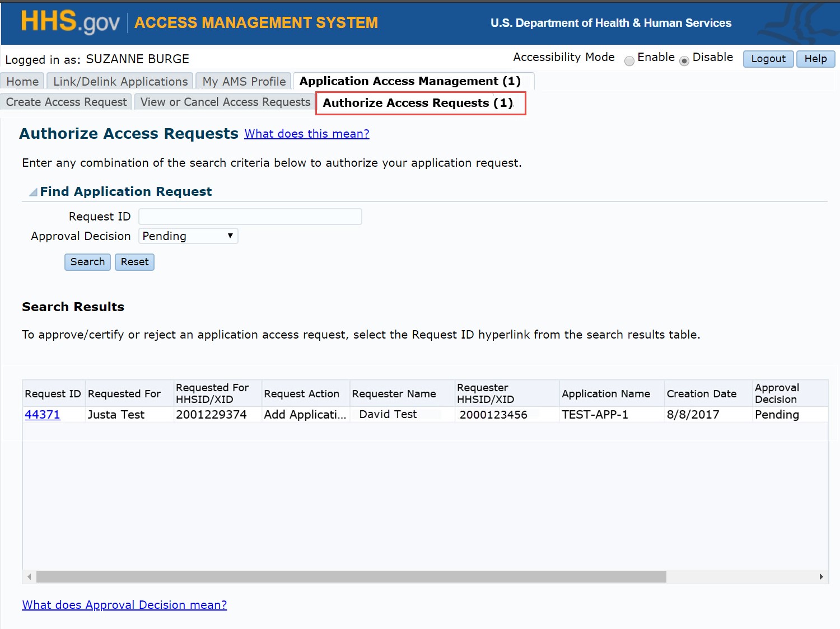Enable Accessibility Mode radio button
Image resolution: width=840 pixels, height=629 pixels.
629,61
